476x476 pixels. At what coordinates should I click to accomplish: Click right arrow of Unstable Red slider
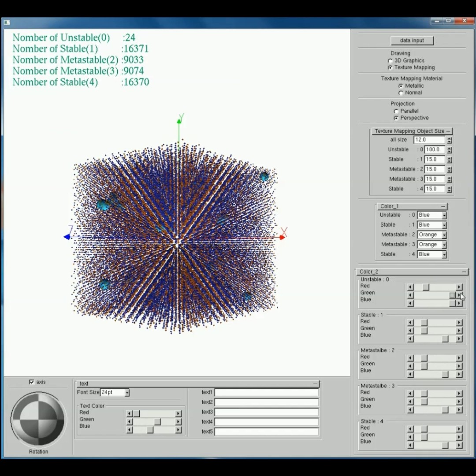(459, 287)
